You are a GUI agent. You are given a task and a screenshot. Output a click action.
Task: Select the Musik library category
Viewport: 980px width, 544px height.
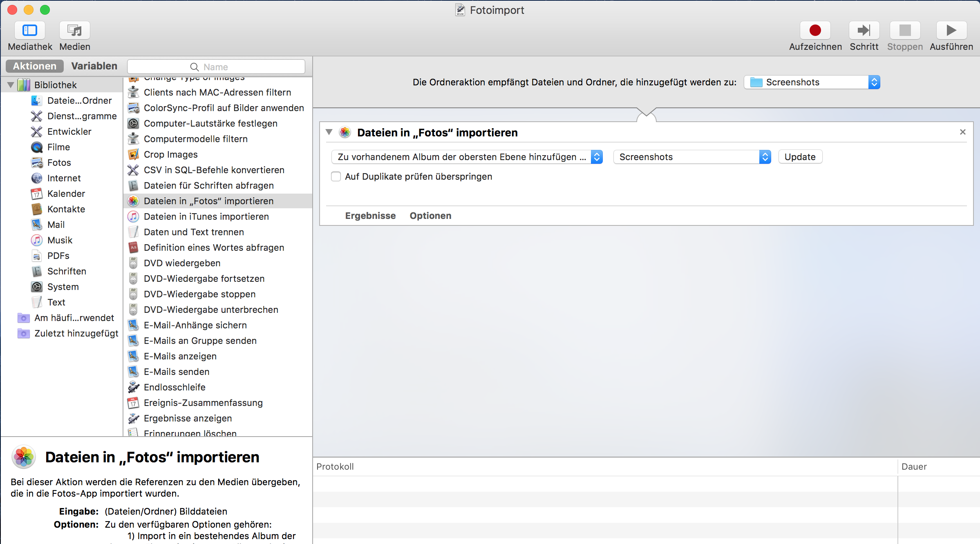tap(60, 240)
